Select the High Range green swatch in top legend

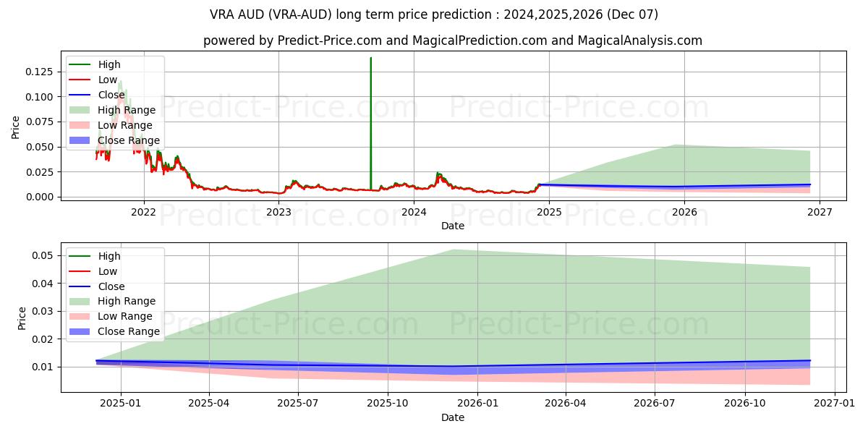pos(80,110)
